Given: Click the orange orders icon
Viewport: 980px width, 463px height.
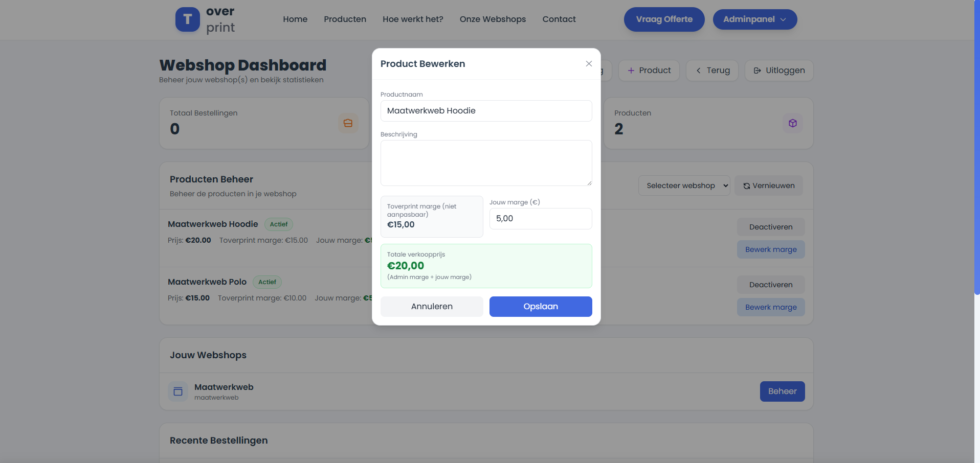Looking at the screenshot, I should click(348, 123).
